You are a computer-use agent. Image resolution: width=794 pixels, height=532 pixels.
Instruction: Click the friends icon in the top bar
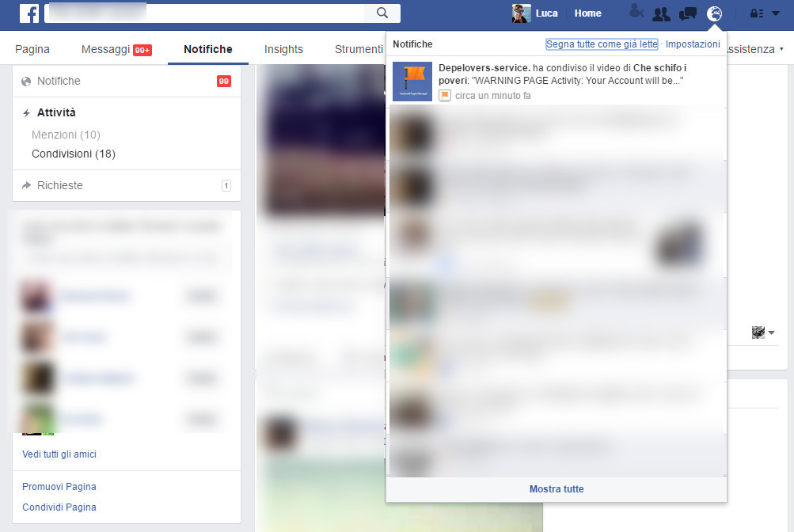[661, 13]
